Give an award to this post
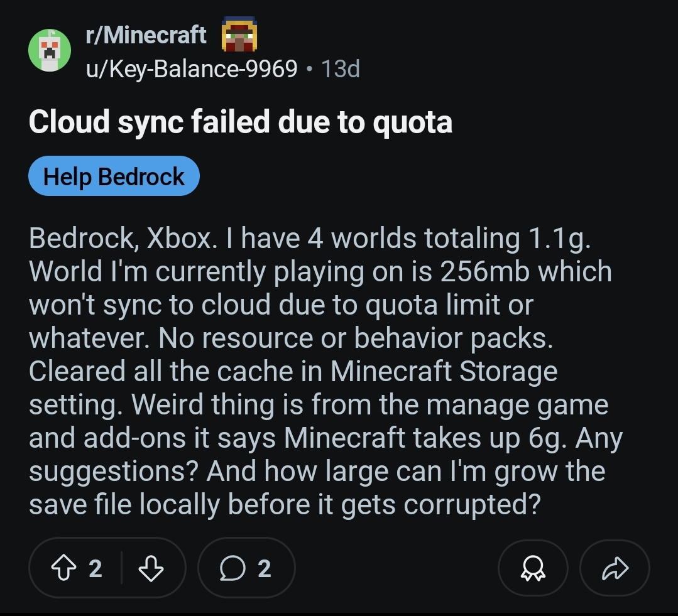This screenshot has height=616, width=678. [532, 569]
